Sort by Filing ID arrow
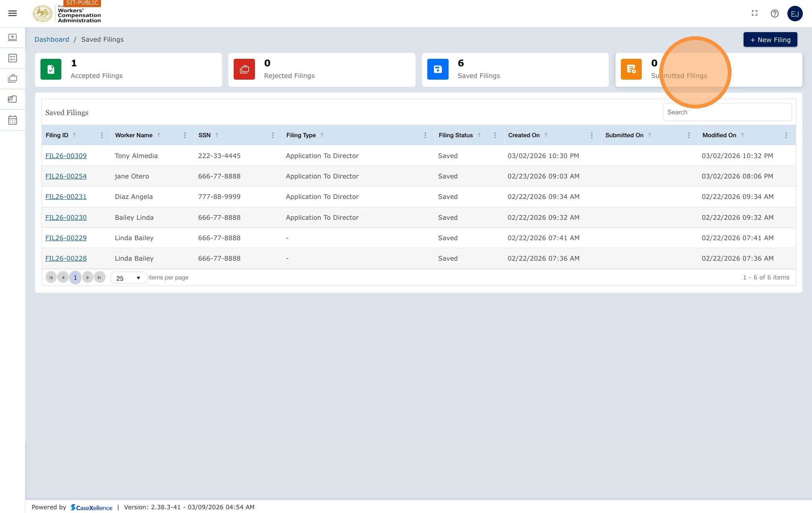The width and height of the screenshot is (812, 513). click(x=75, y=135)
